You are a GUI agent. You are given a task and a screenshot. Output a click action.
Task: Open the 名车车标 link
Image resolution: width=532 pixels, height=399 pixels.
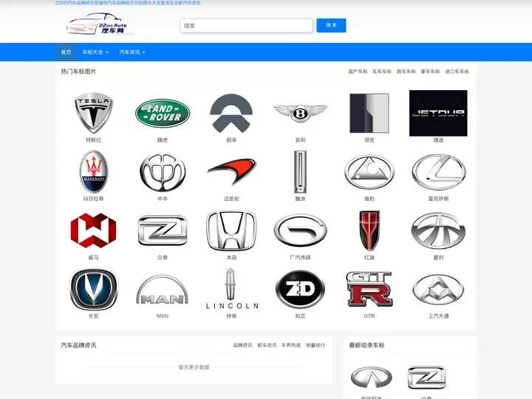[x=382, y=72]
